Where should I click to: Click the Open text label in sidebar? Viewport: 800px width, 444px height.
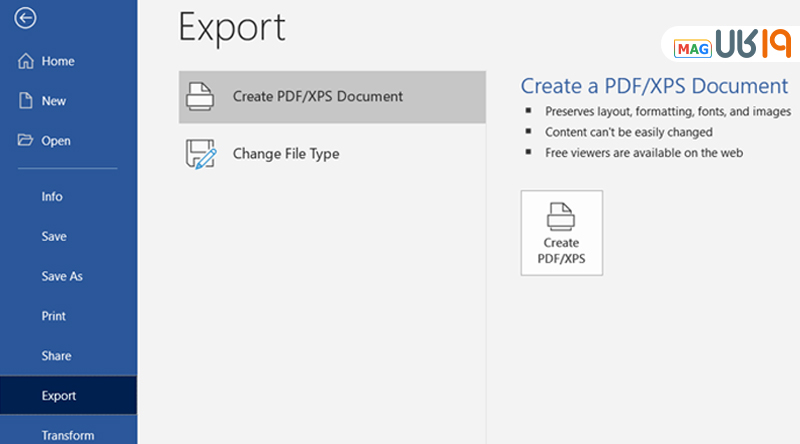tap(56, 141)
